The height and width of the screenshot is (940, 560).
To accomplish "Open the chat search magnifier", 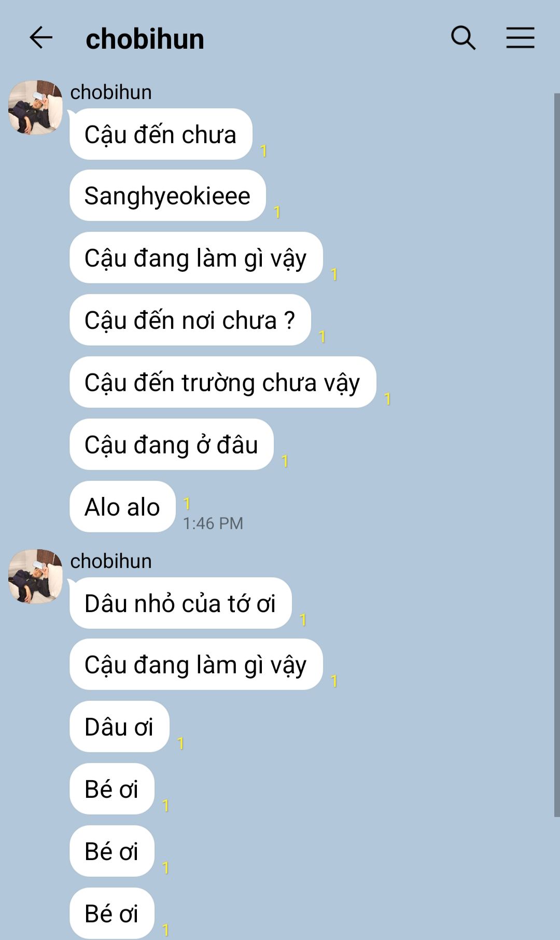I will tap(463, 38).
